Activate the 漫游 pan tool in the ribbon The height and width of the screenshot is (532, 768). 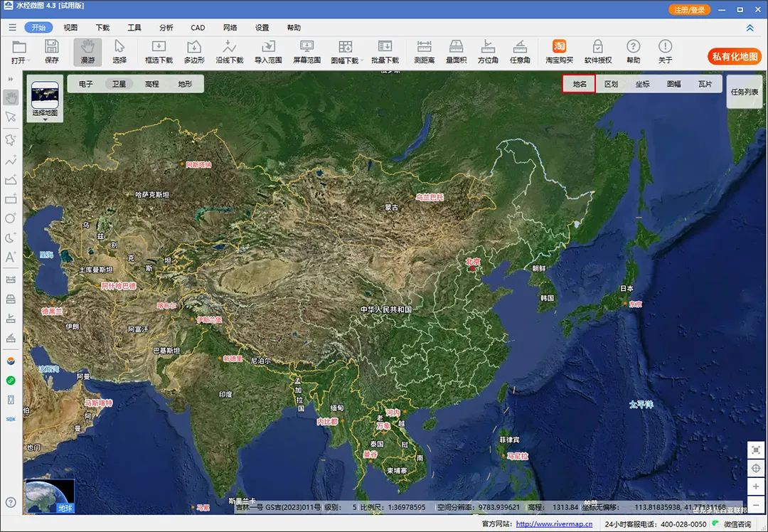pos(87,51)
